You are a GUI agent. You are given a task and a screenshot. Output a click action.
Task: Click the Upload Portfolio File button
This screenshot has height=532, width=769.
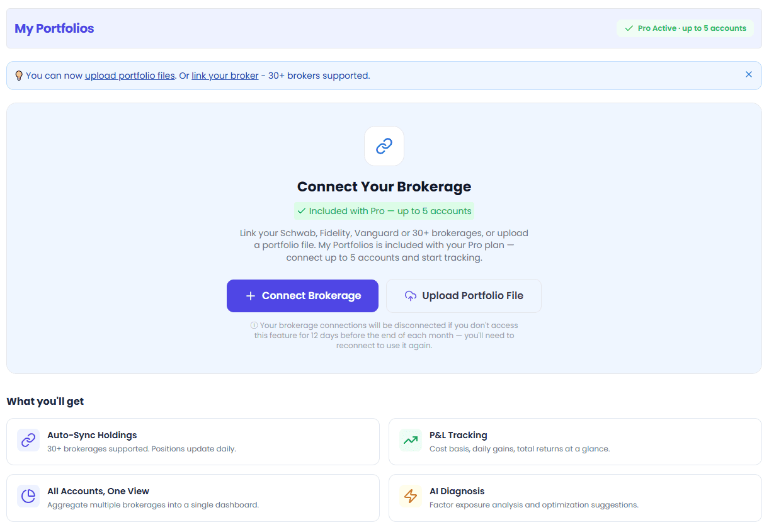pos(464,296)
